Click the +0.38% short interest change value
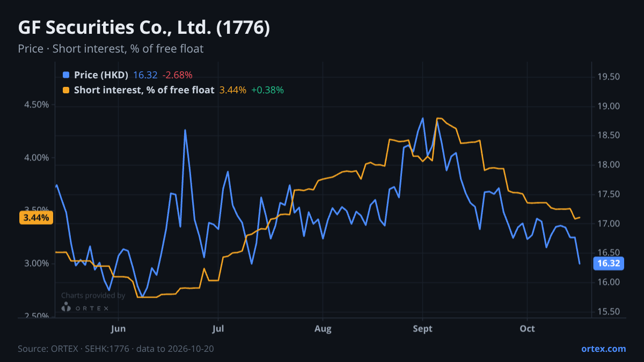This screenshot has height=362, width=644. 267,90
